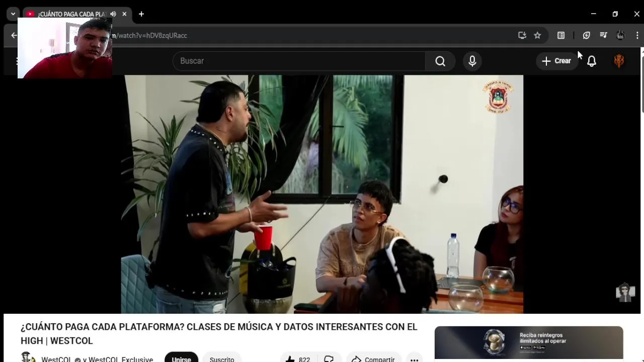Viewport: 644px width, 362px height.
Task: Click the browser back arrow
Action: pyautogui.click(x=14, y=35)
